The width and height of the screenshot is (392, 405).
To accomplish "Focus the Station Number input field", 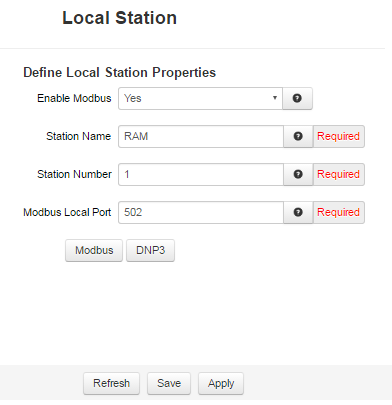I will (x=201, y=174).
